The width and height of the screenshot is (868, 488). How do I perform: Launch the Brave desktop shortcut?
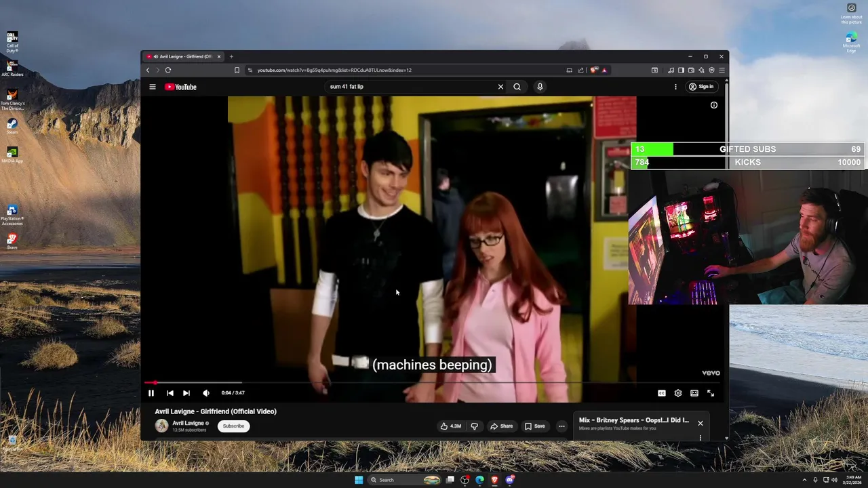pos(12,241)
